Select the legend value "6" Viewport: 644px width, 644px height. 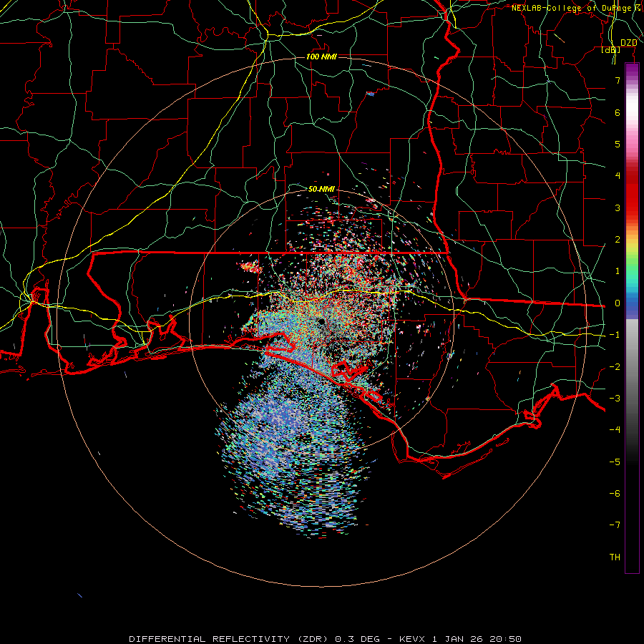tap(618, 112)
